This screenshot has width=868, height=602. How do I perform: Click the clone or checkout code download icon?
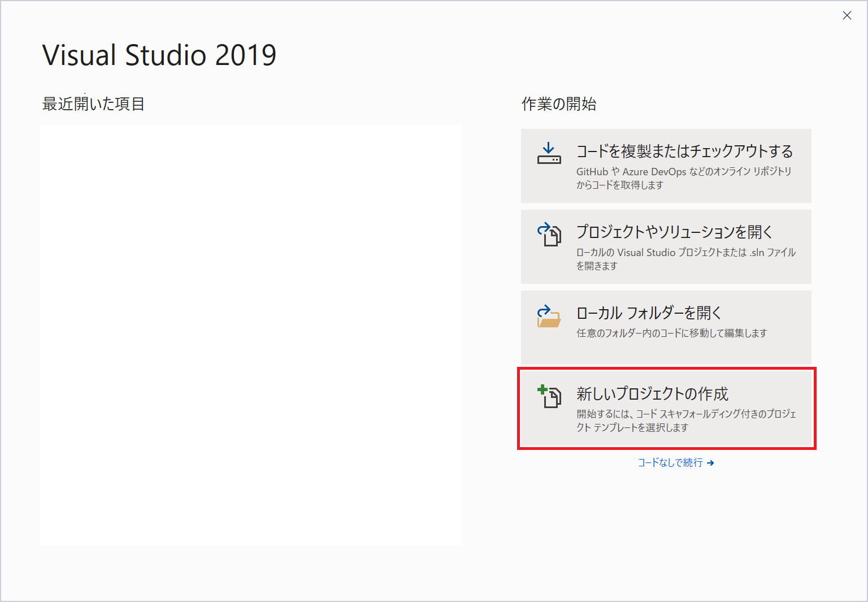click(549, 154)
